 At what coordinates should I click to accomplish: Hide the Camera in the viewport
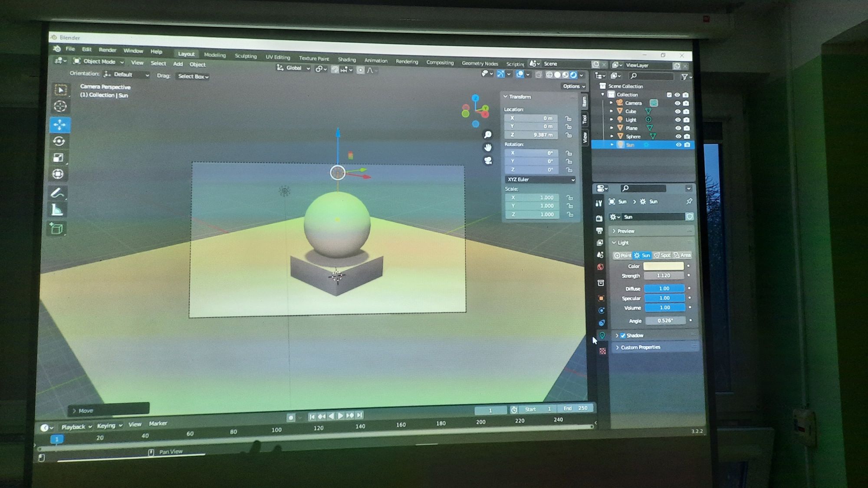click(x=677, y=103)
